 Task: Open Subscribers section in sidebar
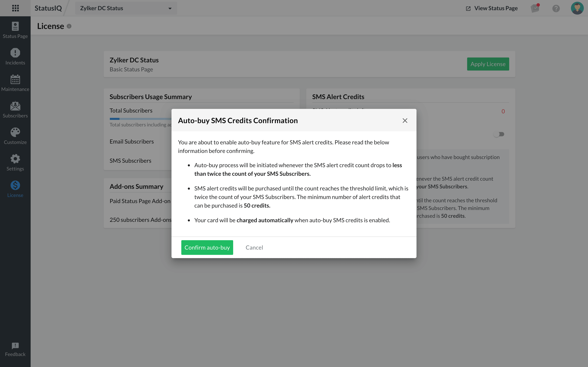15,109
